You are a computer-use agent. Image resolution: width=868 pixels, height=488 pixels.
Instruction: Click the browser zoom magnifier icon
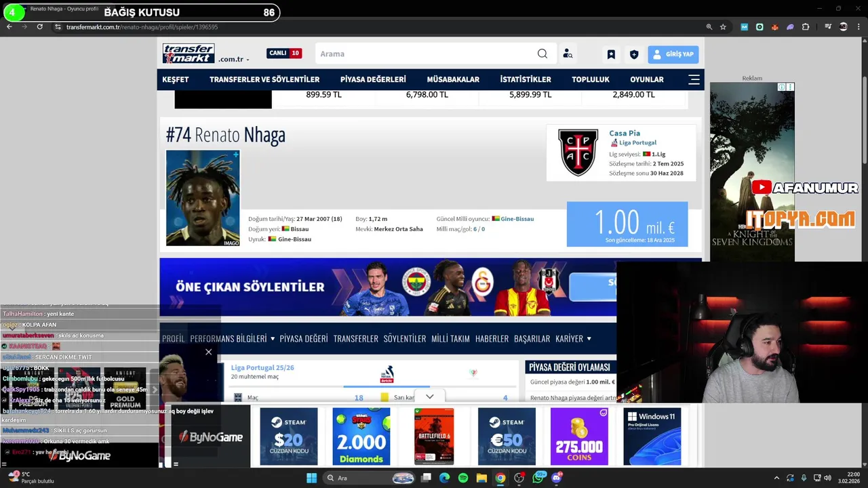[709, 27]
